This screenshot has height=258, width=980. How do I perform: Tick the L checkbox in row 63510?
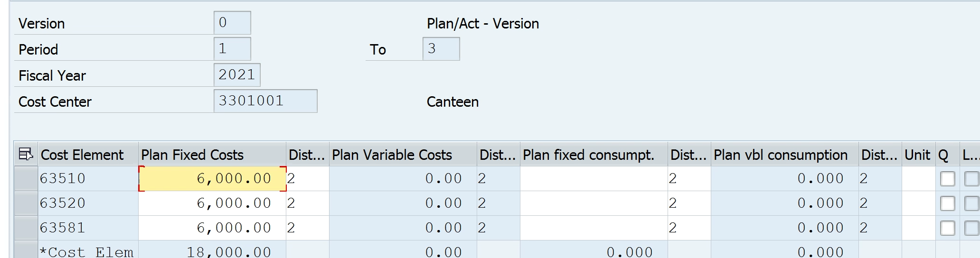[971, 179]
